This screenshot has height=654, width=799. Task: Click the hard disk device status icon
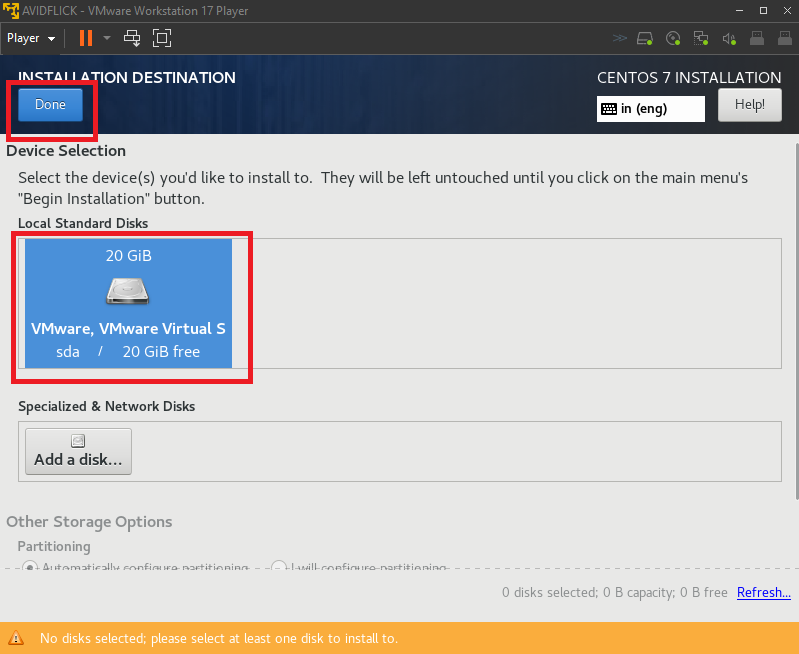[646, 39]
